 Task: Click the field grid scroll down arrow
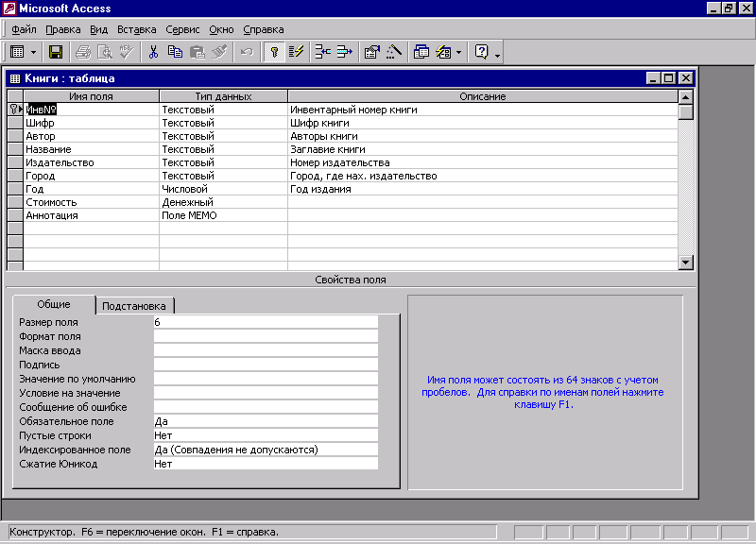(x=686, y=263)
